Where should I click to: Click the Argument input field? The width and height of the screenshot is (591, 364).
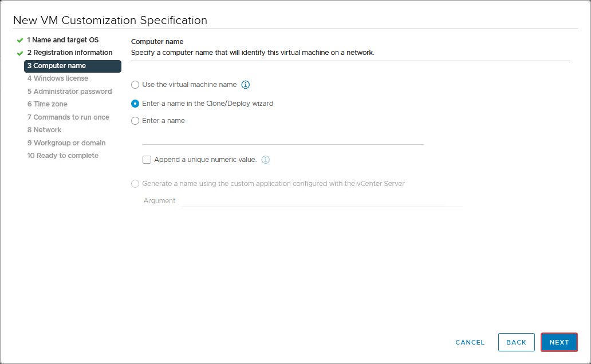point(322,201)
